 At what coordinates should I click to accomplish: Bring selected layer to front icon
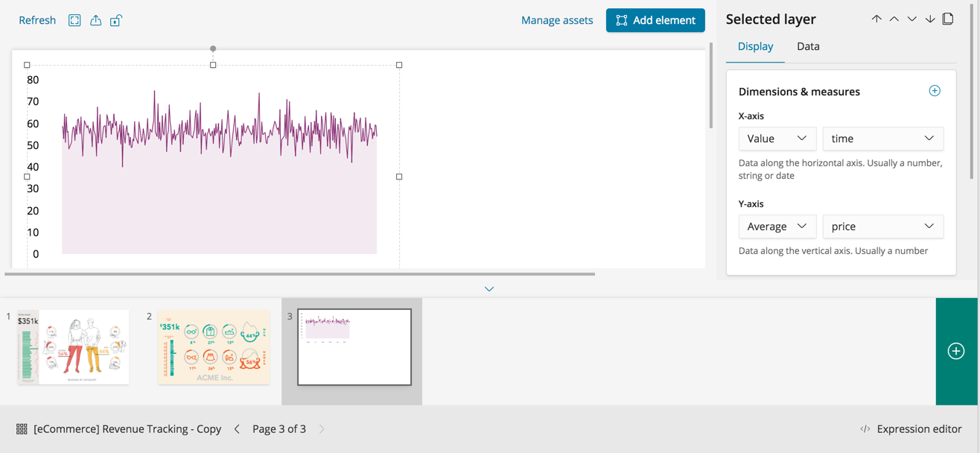[x=876, y=19]
